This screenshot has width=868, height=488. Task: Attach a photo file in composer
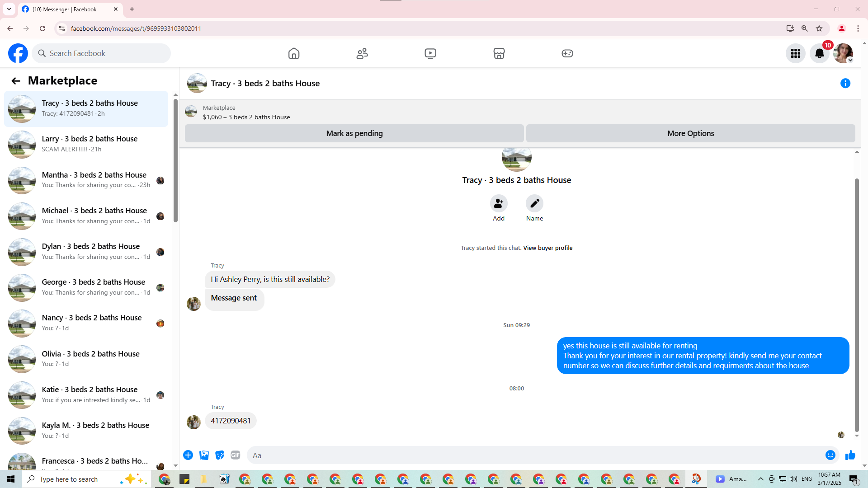(x=204, y=455)
